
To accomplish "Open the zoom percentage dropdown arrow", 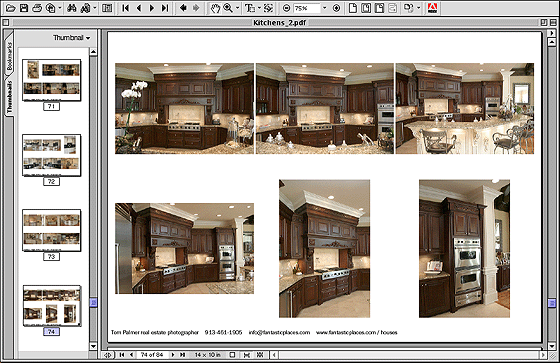I will tap(325, 8).
